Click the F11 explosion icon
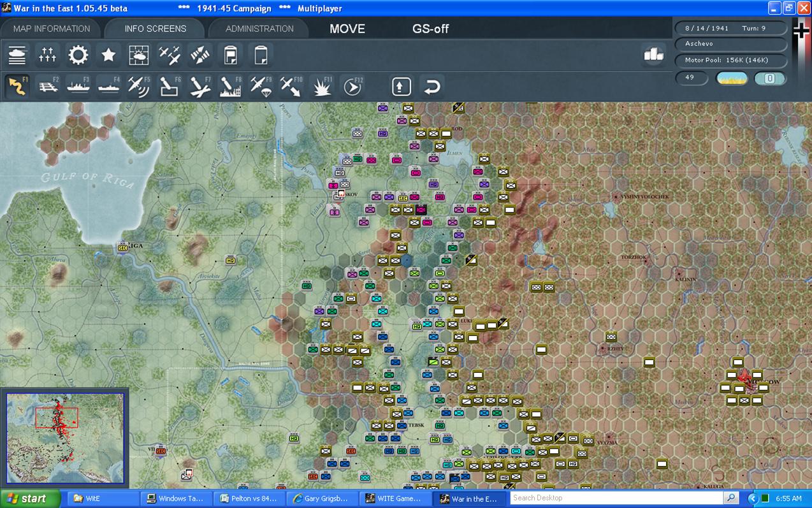The image size is (812, 508). pos(322,86)
